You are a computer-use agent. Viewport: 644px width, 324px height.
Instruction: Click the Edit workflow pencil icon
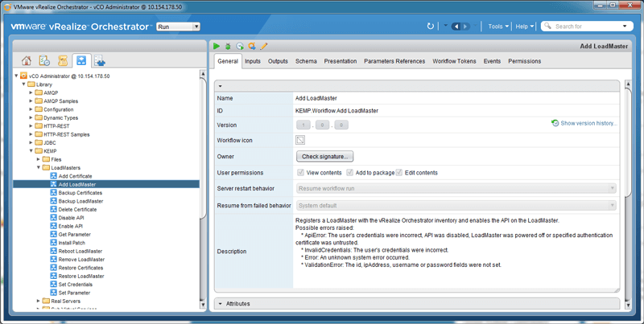pos(264,47)
